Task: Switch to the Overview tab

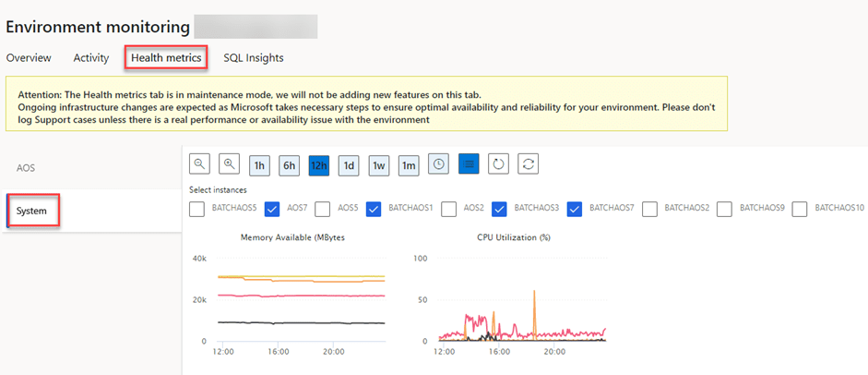Action: click(x=29, y=57)
